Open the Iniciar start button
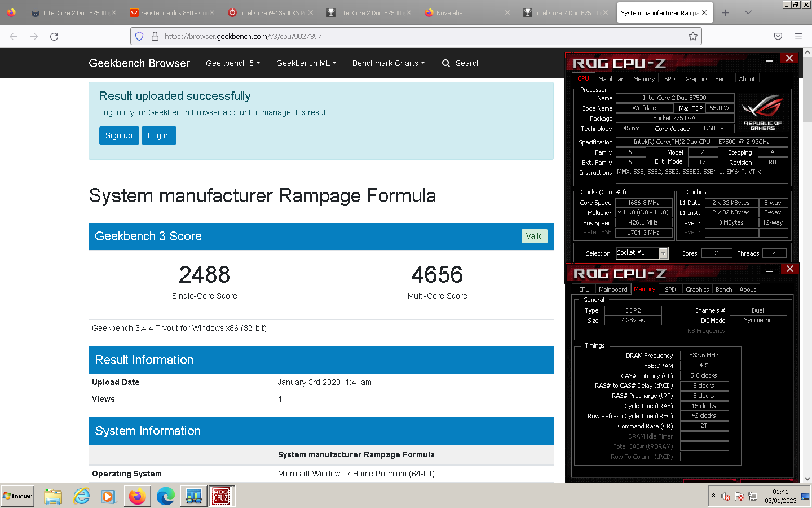Screen dimensions: 812x508 (x=17, y=496)
